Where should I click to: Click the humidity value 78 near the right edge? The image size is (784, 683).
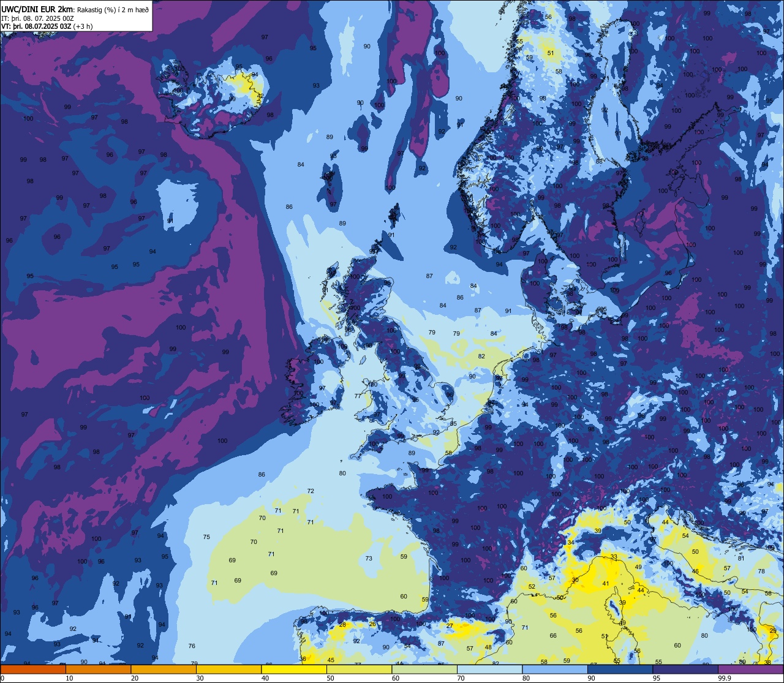tap(761, 572)
